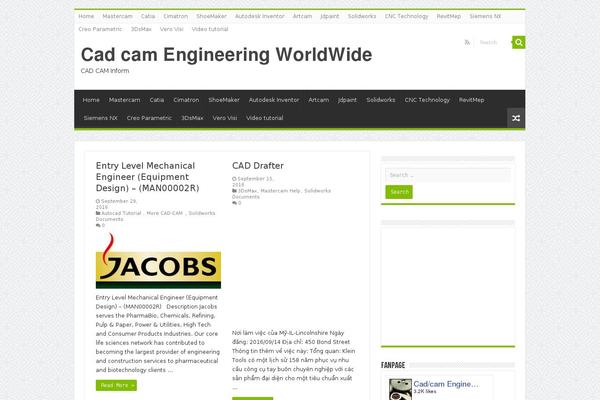
Task: Click Mastercam in the dark navigation bar
Action: click(x=124, y=100)
